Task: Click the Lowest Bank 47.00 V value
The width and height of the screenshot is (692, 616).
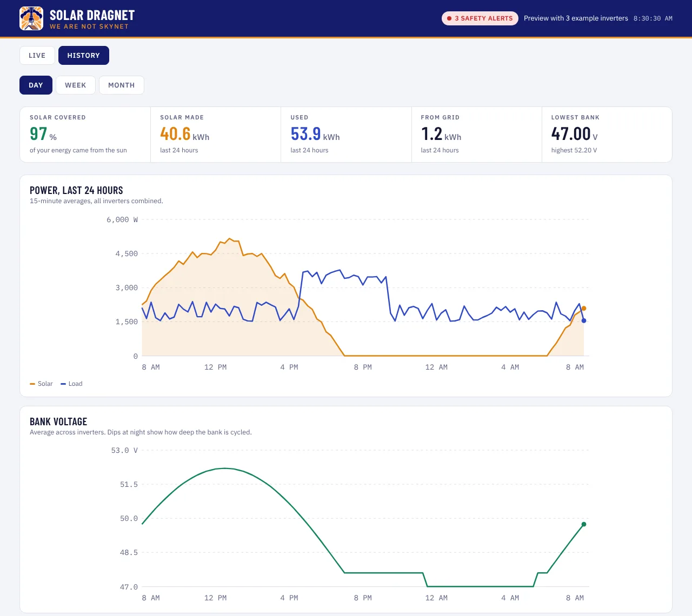Action: [575, 134]
